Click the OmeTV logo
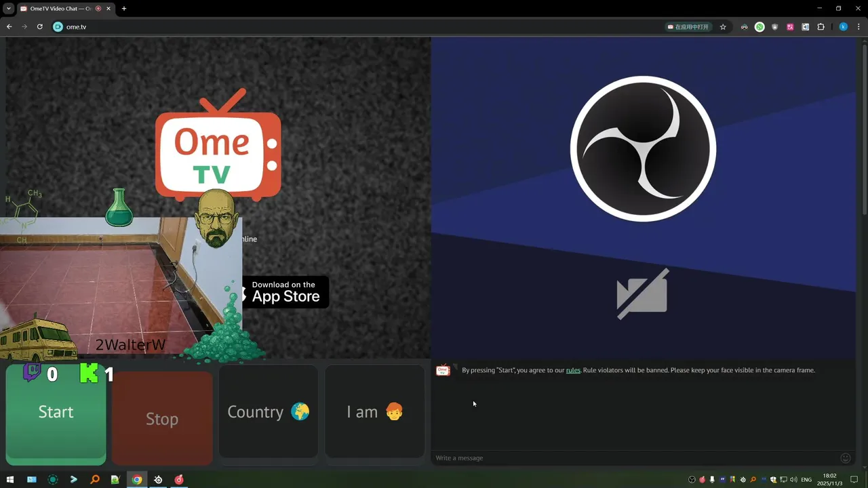The image size is (868, 488). point(218,144)
